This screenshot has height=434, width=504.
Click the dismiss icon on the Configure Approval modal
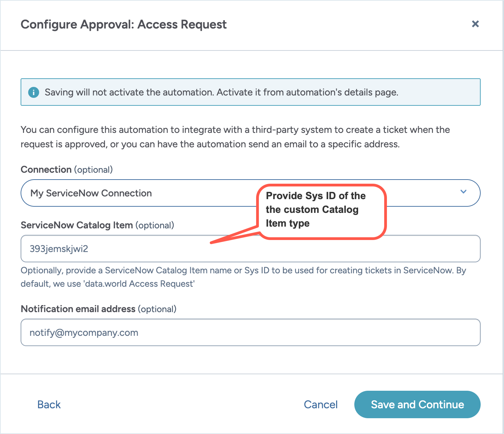click(475, 24)
